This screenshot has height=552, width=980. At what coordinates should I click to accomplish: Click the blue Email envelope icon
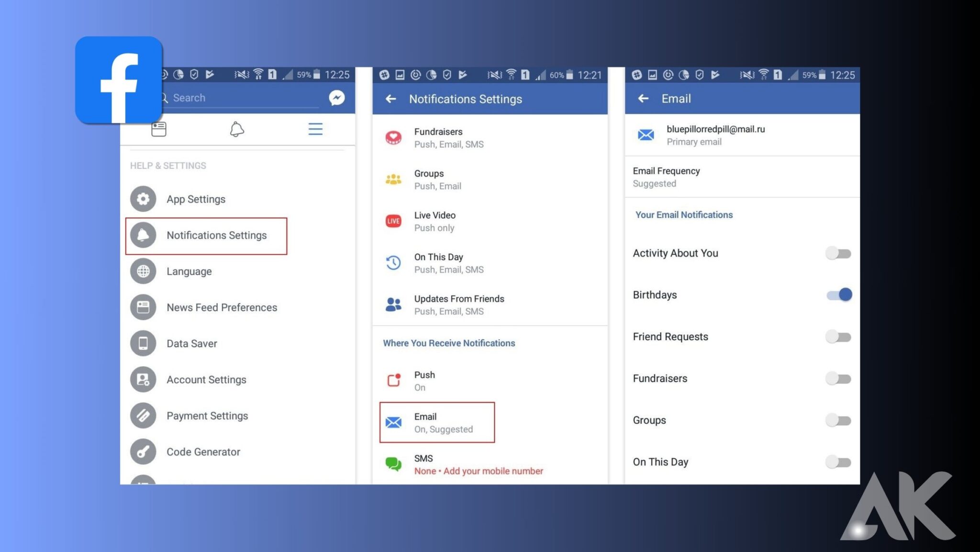tap(393, 422)
